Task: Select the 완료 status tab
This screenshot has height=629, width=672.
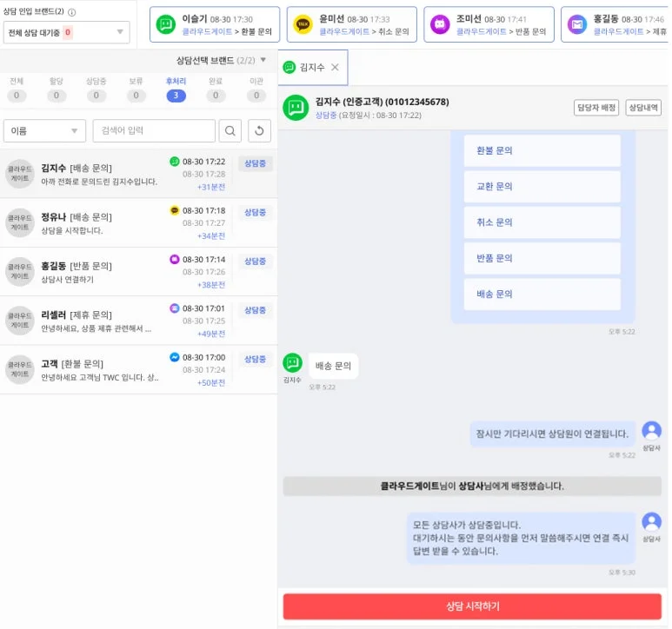Action: [216, 89]
